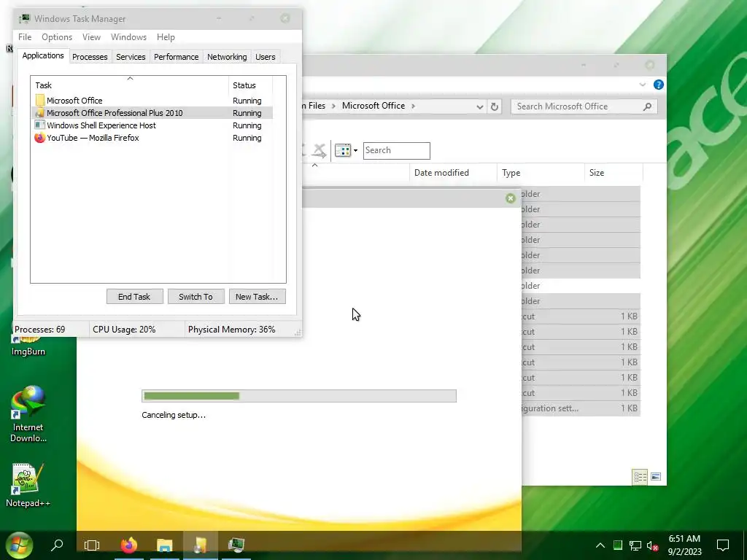Sort files by Size column
The height and width of the screenshot is (560, 747).
(x=614, y=173)
